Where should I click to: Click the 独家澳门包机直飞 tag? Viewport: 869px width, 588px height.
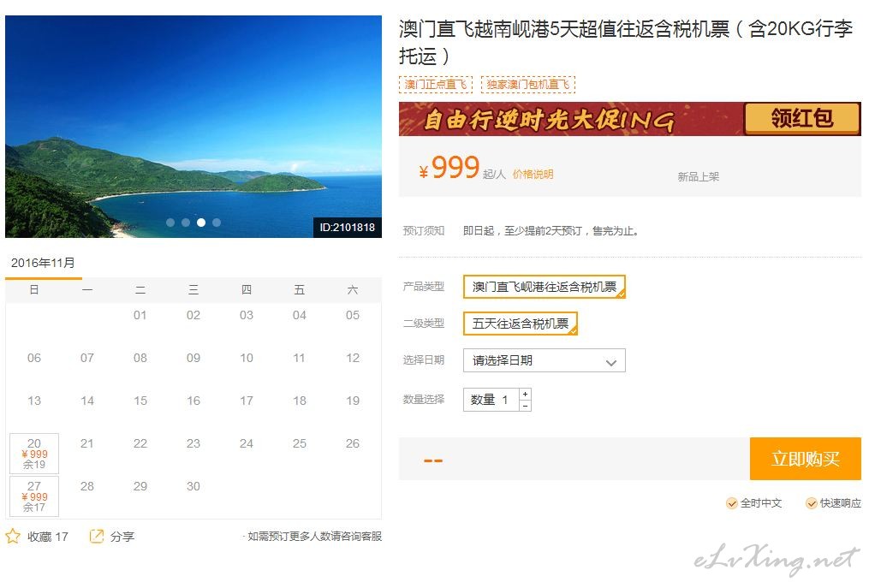tap(528, 84)
